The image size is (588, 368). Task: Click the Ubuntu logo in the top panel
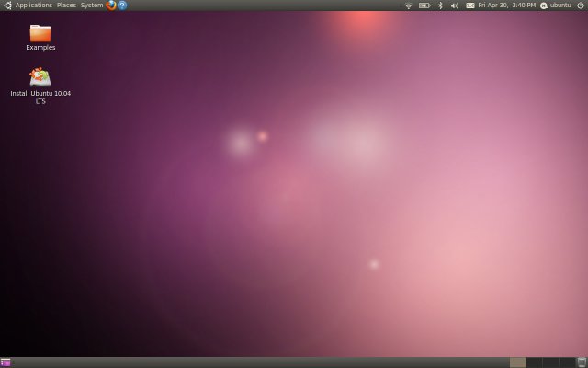pos(7,6)
